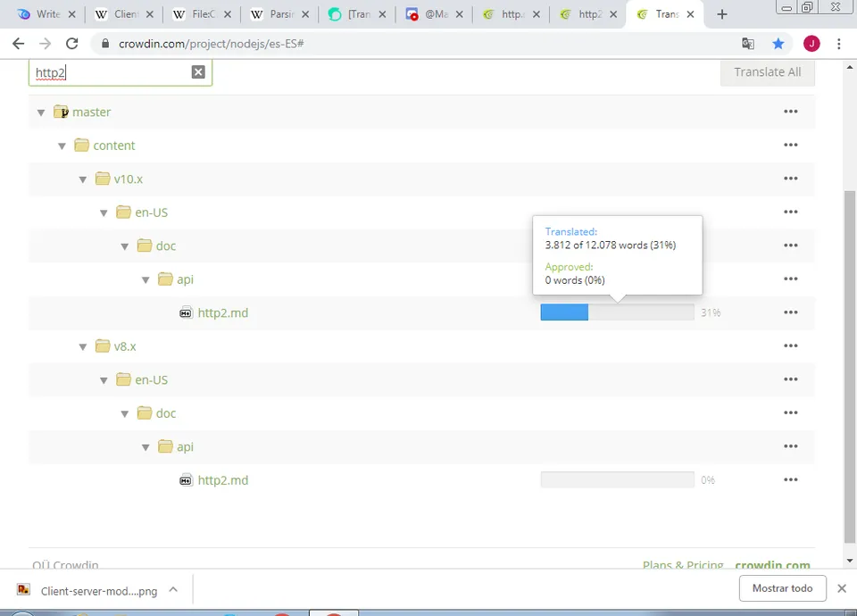Image resolution: width=857 pixels, height=616 pixels.
Task: Collapse api folder under v10.x
Action: [146, 279]
